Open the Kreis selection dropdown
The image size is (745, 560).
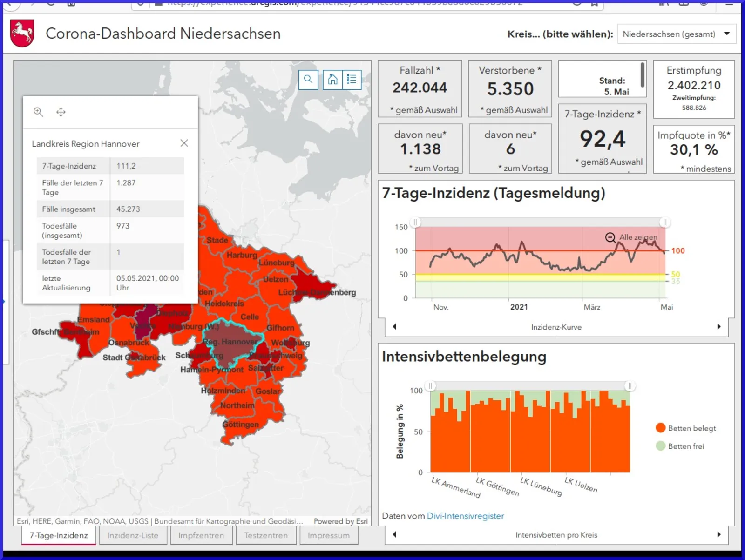pos(677,34)
